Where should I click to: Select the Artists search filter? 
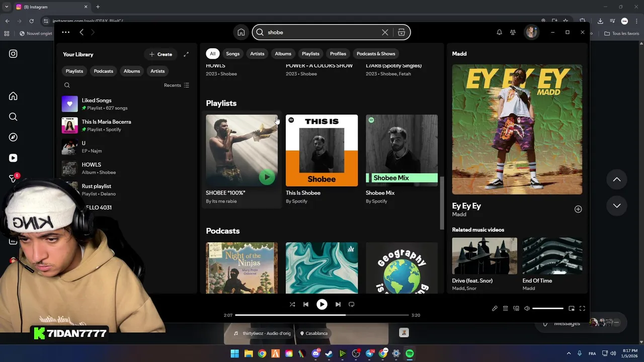(x=257, y=54)
